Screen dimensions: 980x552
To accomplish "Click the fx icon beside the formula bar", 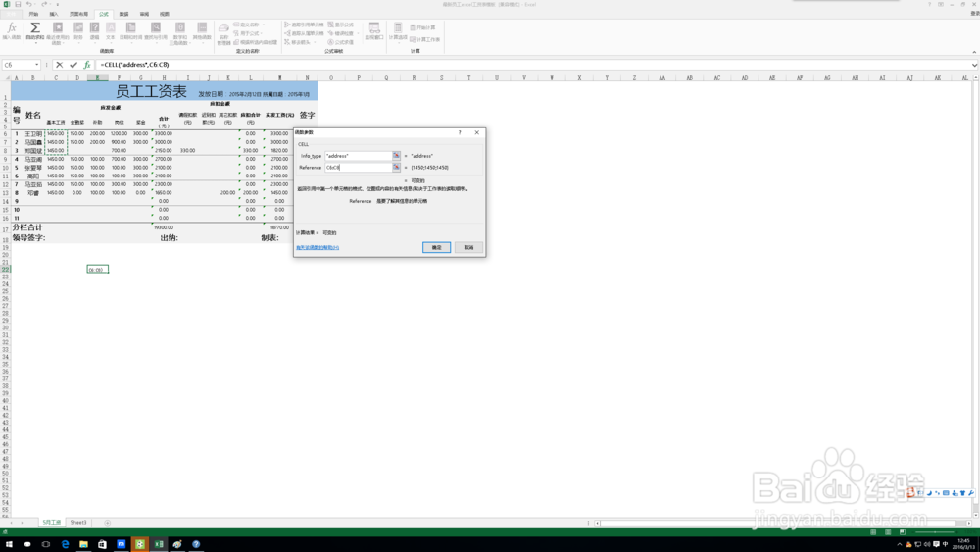I will point(87,65).
